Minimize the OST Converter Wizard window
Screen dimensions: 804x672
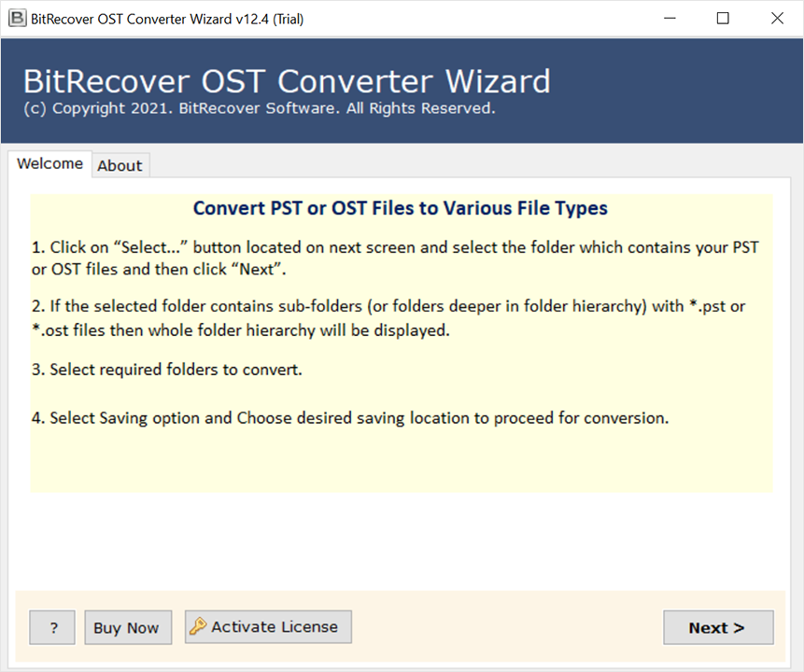click(x=670, y=19)
